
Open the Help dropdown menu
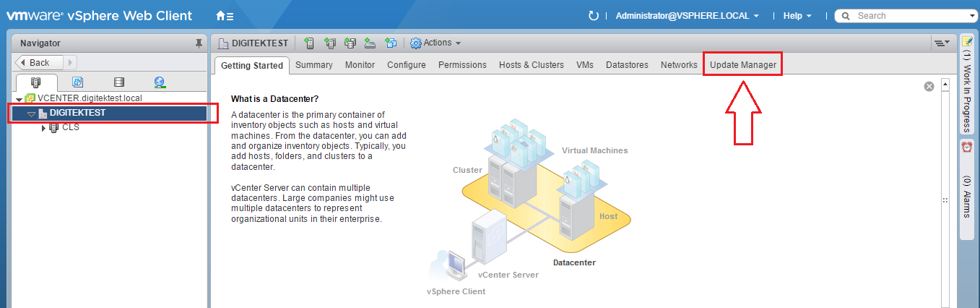tap(798, 15)
